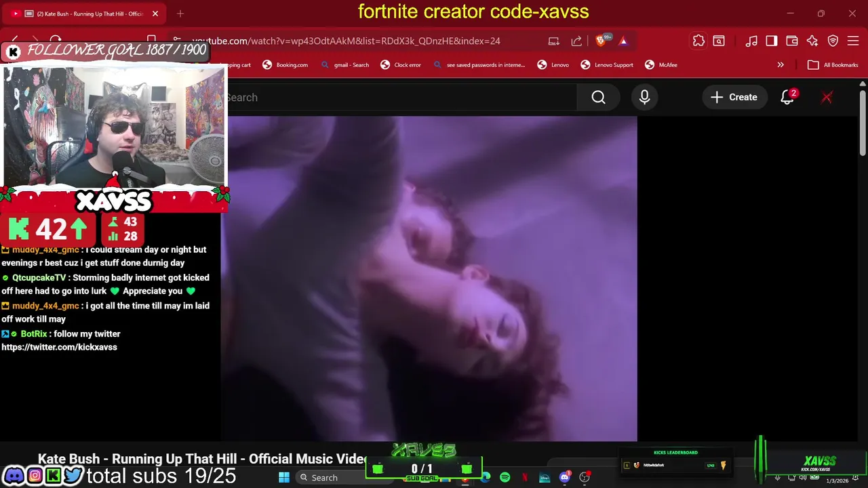The image size is (868, 488).
Task: Click the YouTube magnifier search button
Action: (598, 98)
